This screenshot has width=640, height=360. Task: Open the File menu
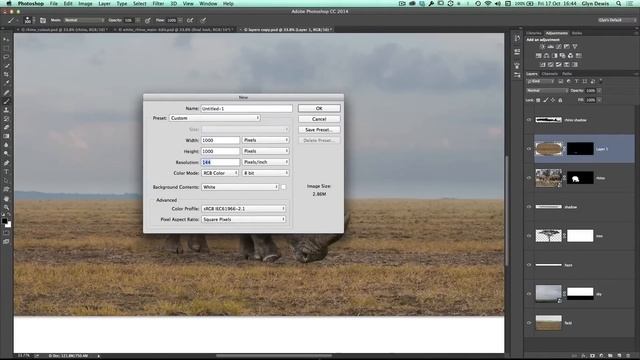[53, 3]
